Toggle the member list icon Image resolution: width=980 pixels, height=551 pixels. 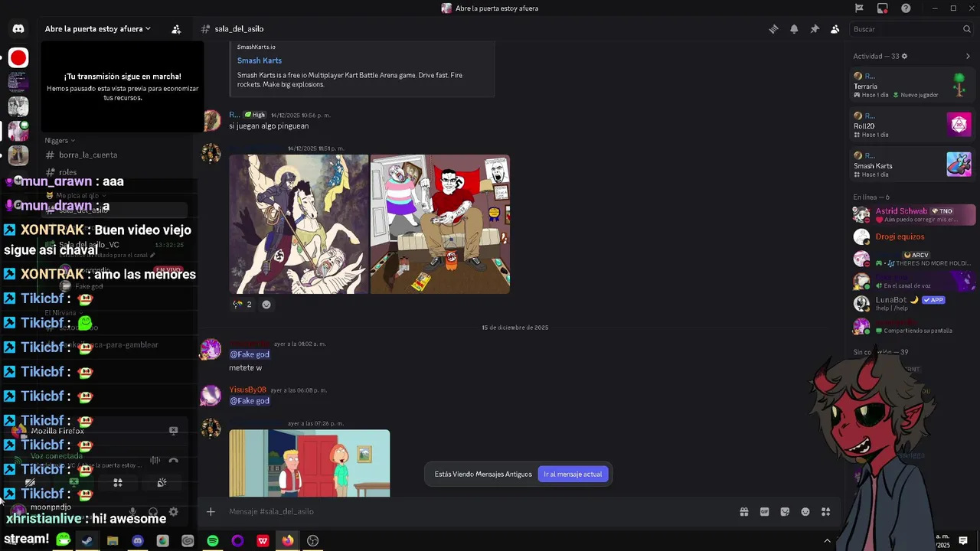click(x=835, y=29)
